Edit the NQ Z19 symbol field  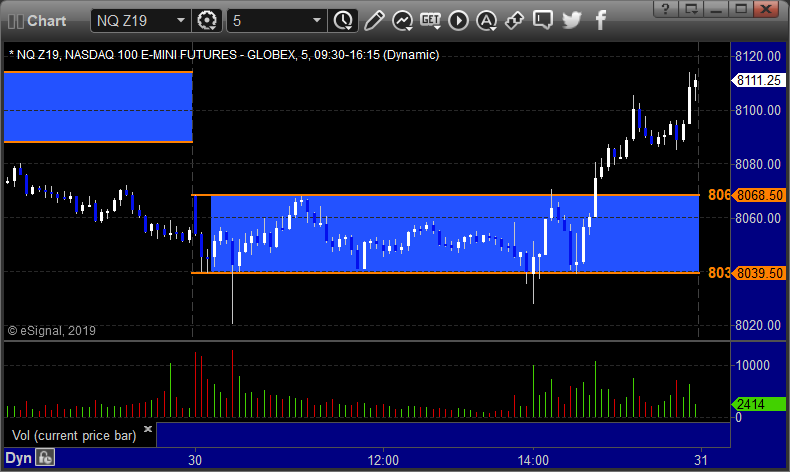[x=134, y=21]
